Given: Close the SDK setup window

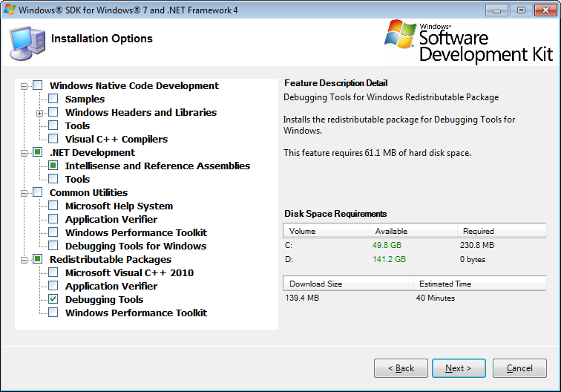Looking at the screenshot, I should (545, 10).
